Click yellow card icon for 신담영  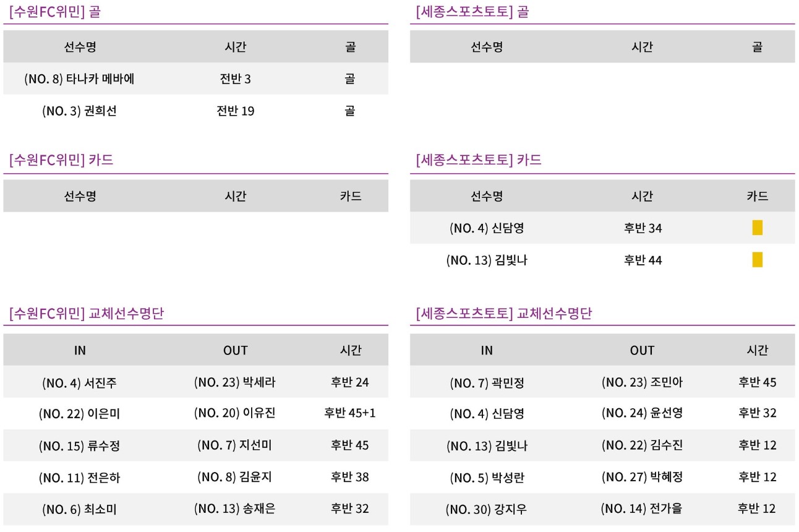pos(757,228)
